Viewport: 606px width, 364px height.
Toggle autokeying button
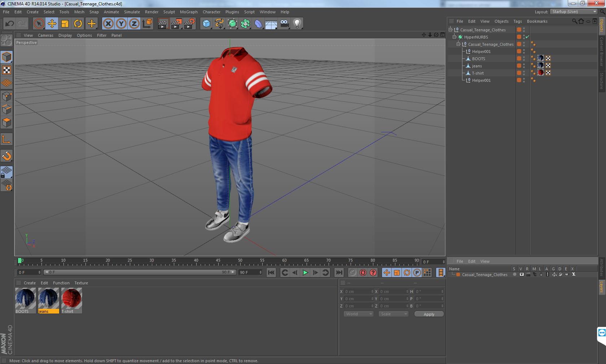pos(363,272)
